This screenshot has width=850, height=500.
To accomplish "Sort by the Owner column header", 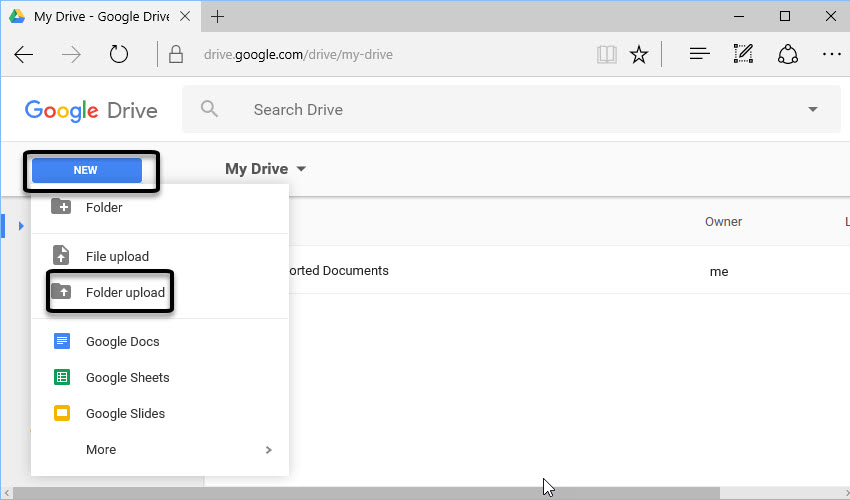I will [x=723, y=221].
